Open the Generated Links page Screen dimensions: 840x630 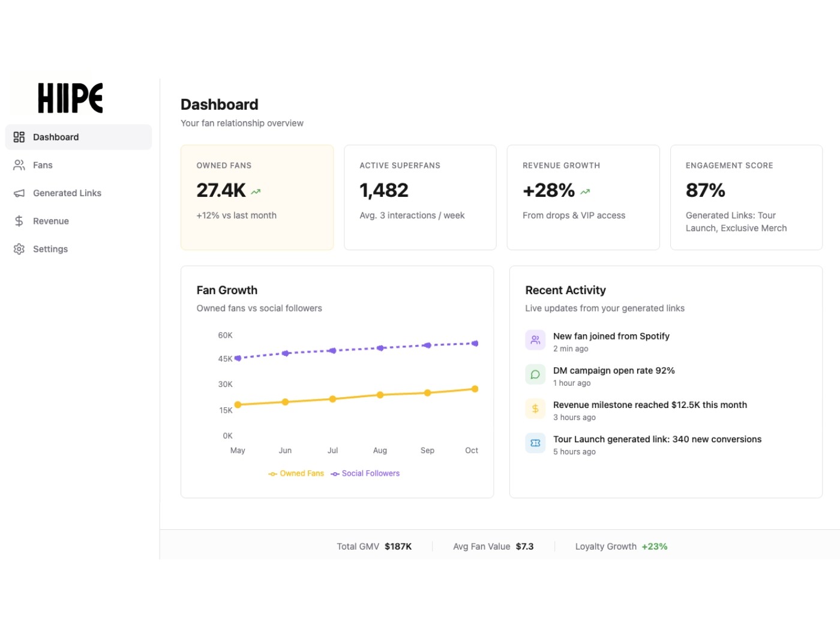point(67,193)
